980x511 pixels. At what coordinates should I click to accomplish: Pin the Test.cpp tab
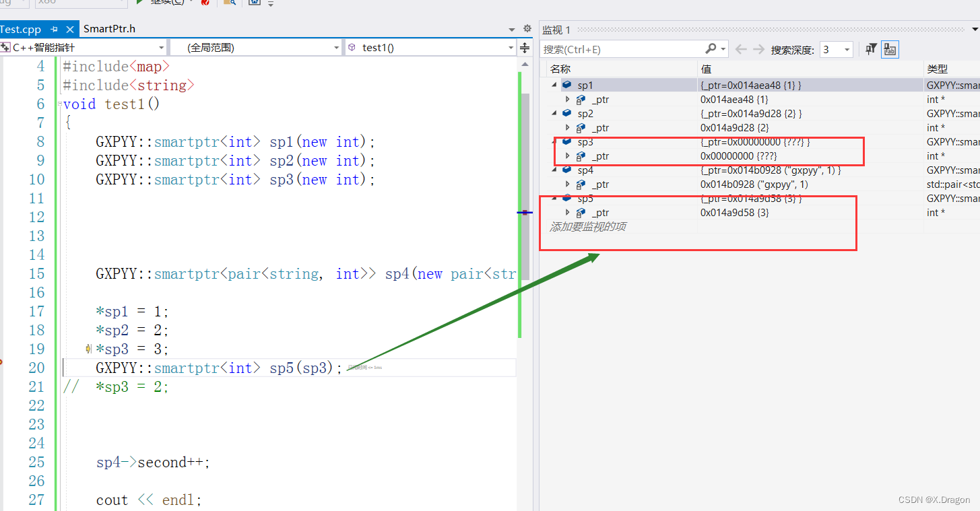click(x=55, y=29)
